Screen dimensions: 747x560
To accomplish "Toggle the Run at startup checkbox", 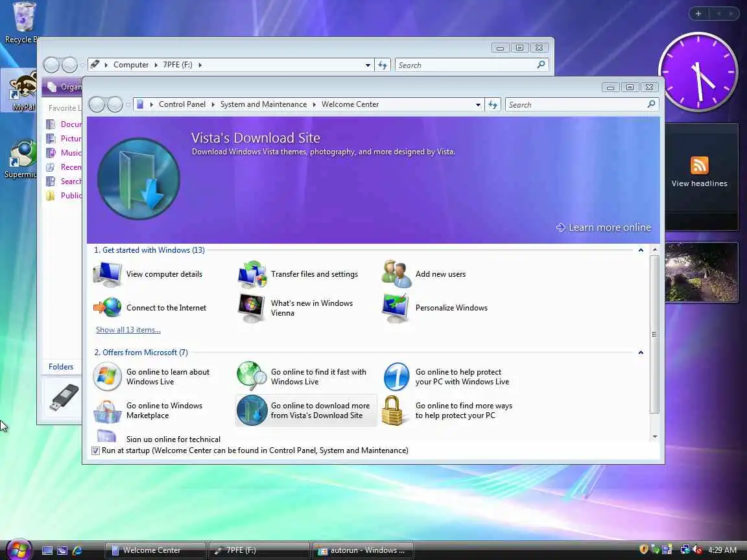I will click(x=95, y=450).
